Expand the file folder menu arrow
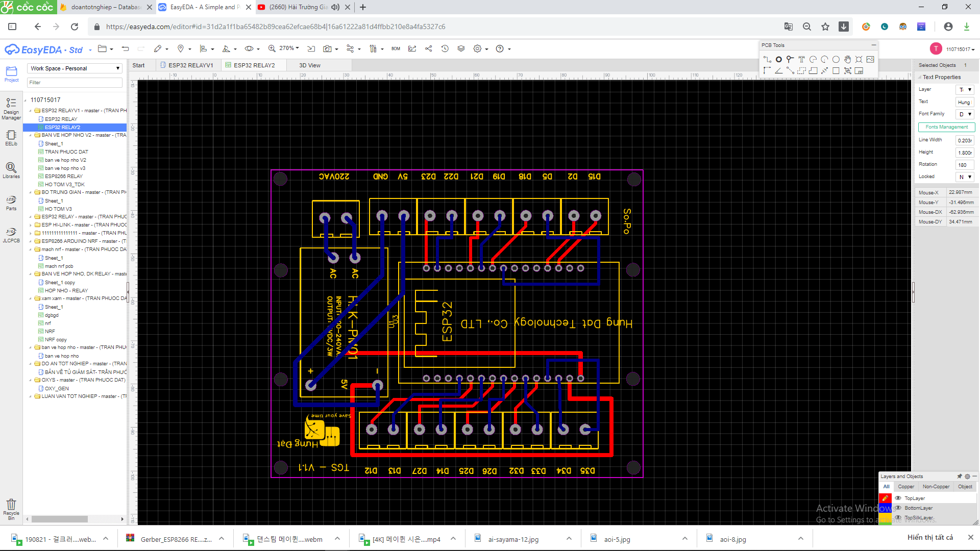Image resolution: width=980 pixels, height=551 pixels. (x=111, y=49)
